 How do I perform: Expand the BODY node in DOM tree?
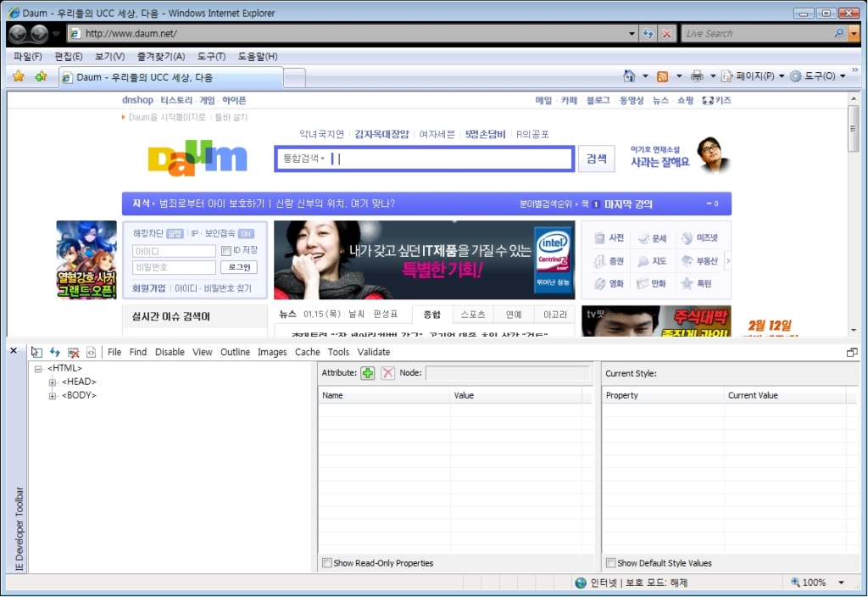52,396
